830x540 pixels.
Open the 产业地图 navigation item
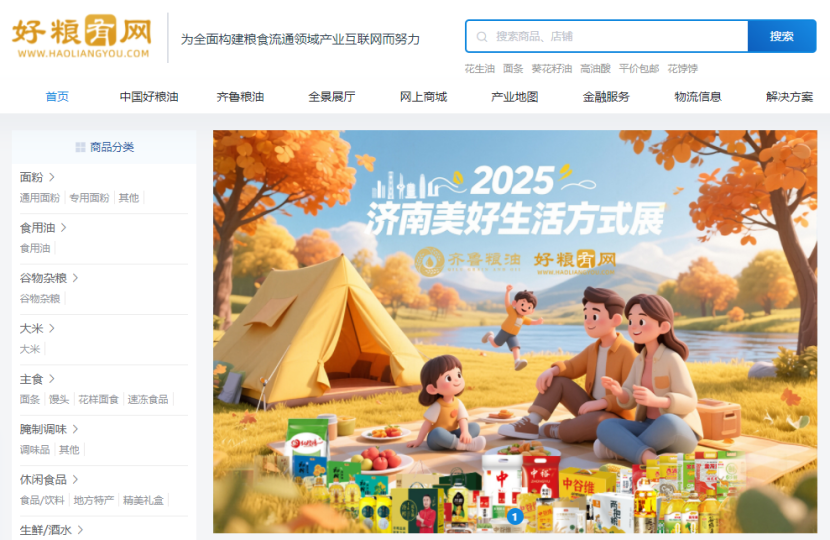coord(515,97)
